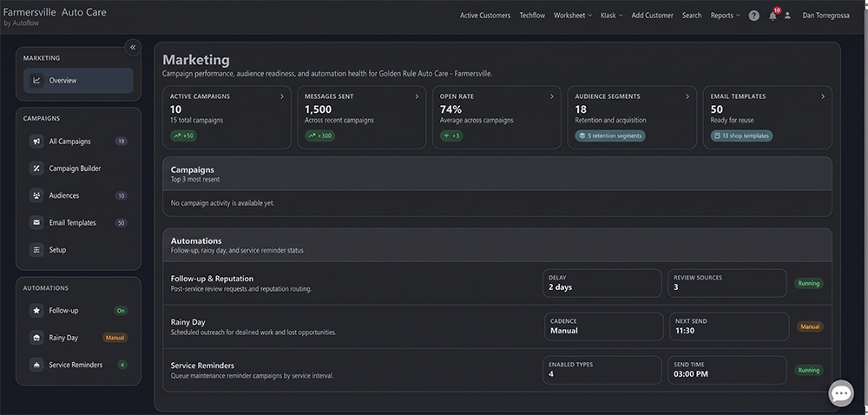Screen dimensions: 868x415
Task: Open Active Customers in top navigation
Action: (x=485, y=16)
